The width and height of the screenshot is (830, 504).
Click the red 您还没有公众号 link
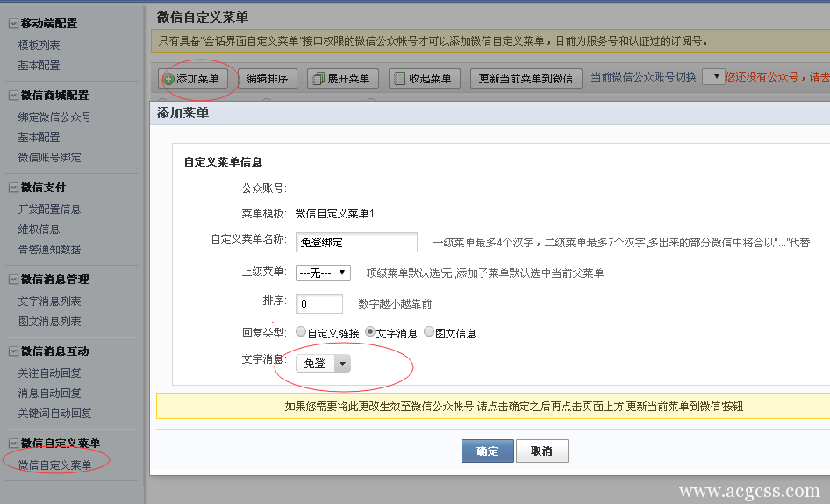click(777, 77)
